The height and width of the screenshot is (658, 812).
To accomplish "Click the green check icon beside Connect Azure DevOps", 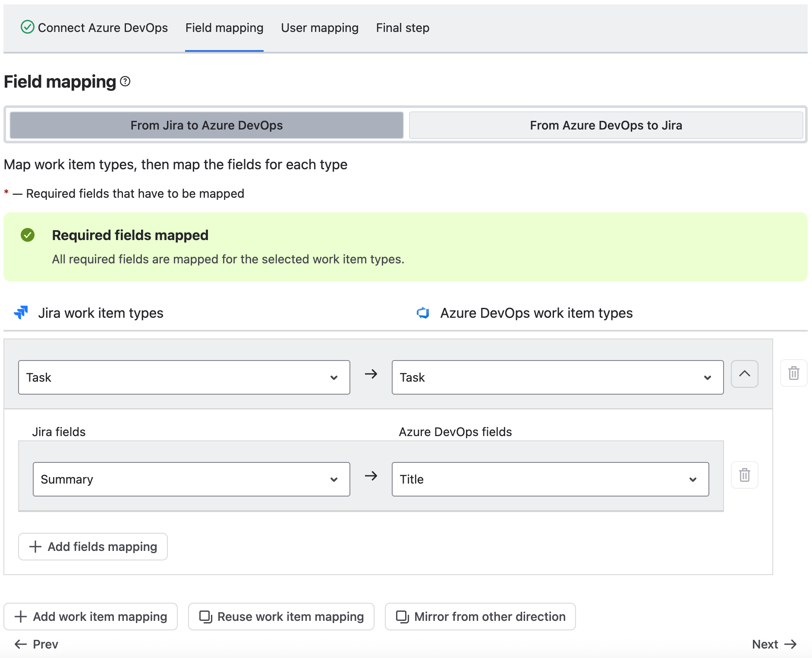I will pyautogui.click(x=27, y=27).
